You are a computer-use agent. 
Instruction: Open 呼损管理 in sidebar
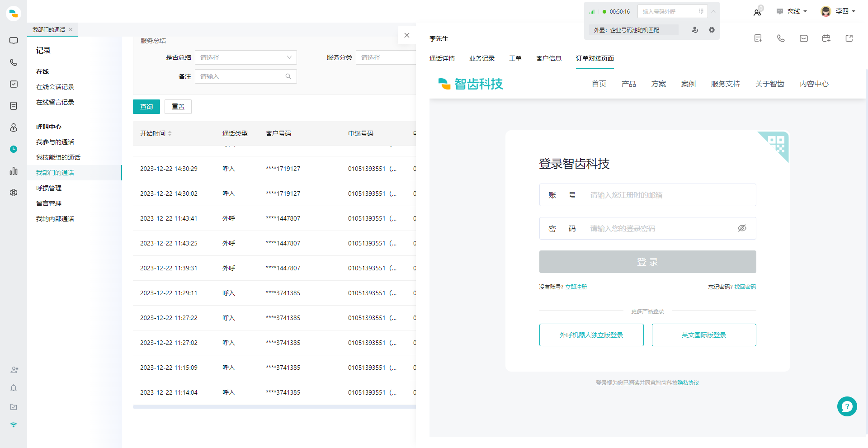49,188
